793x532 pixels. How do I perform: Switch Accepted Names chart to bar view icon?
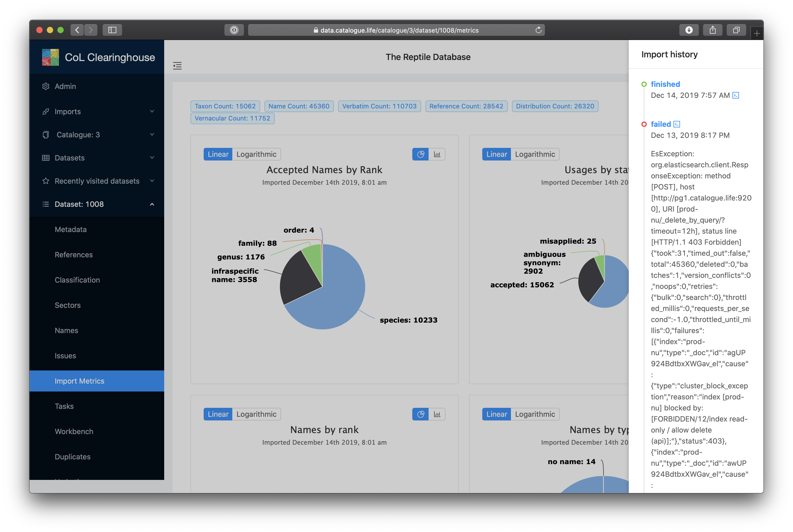(437, 154)
